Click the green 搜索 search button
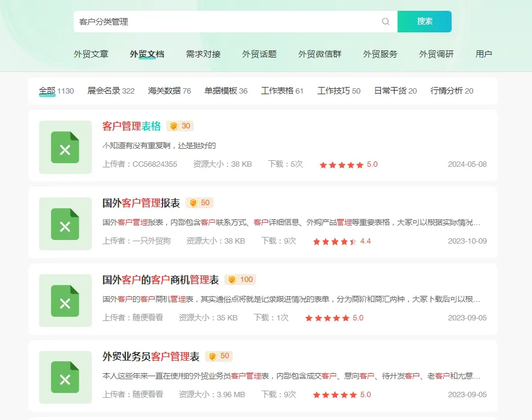 point(425,22)
